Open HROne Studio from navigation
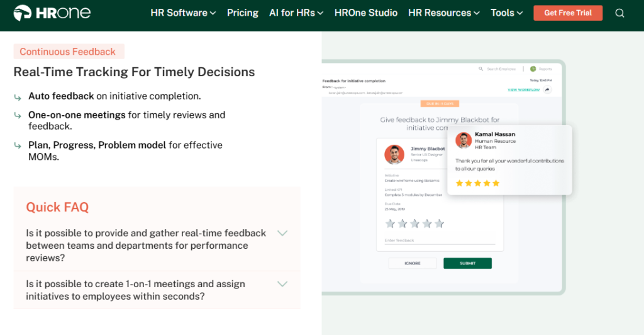The image size is (644, 335). 366,13
